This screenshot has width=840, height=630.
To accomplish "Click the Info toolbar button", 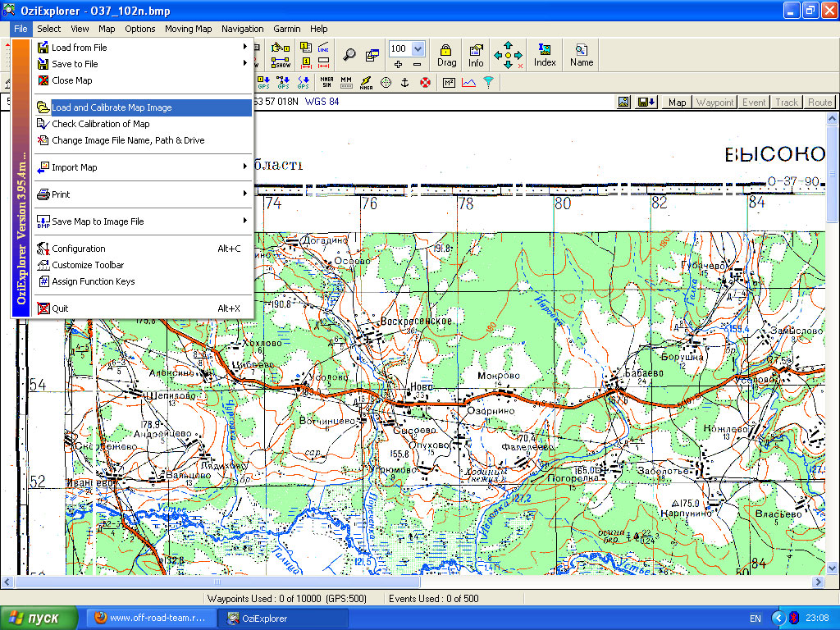I will (x=476, y=55).
